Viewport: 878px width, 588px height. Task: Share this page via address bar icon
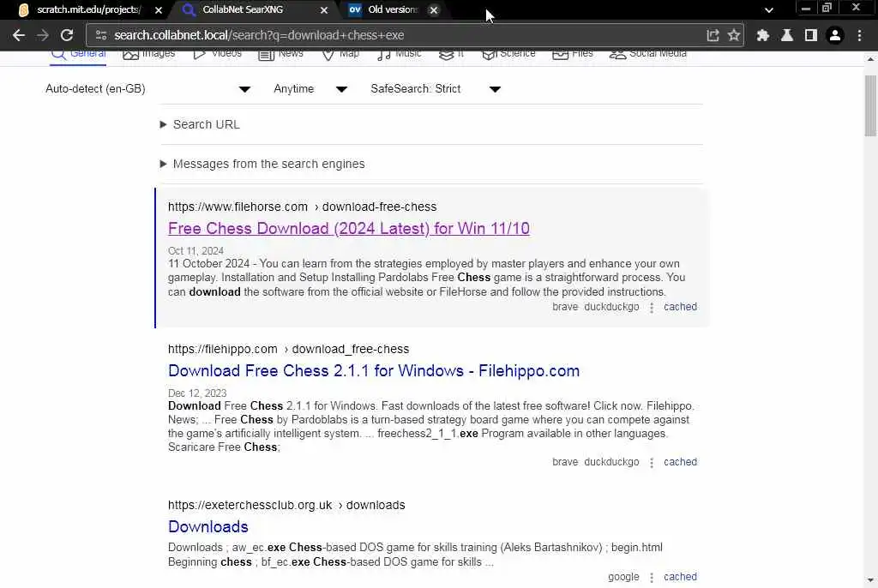713,35
